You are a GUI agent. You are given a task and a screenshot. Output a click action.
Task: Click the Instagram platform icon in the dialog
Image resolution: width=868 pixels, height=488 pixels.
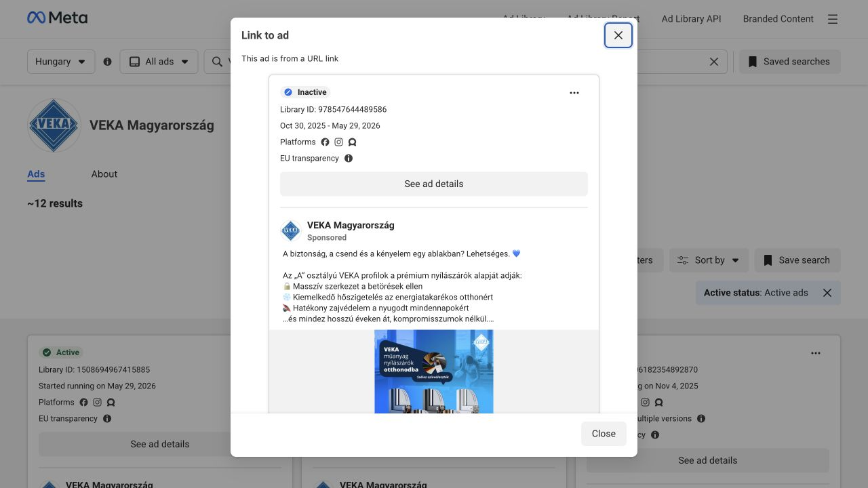(x=338, y=142)
